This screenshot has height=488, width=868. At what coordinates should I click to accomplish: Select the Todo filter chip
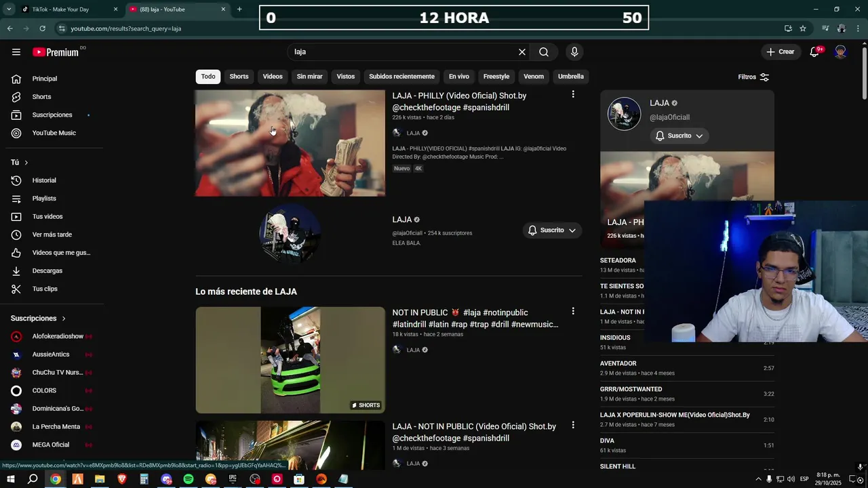[x=208, y=77]
